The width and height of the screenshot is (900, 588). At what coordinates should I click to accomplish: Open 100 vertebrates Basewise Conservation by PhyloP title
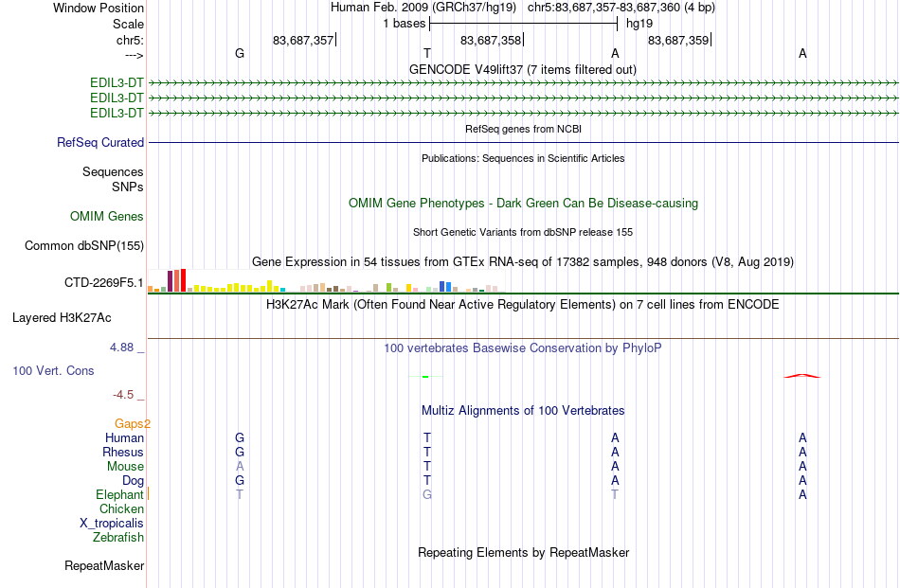pos(522,347)
